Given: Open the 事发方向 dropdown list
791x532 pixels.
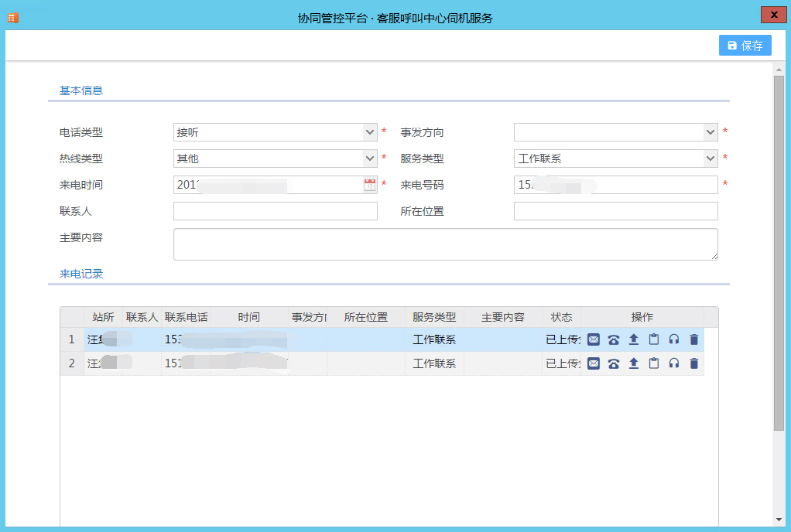Looking at the screenshot, I should pos(711,132).
